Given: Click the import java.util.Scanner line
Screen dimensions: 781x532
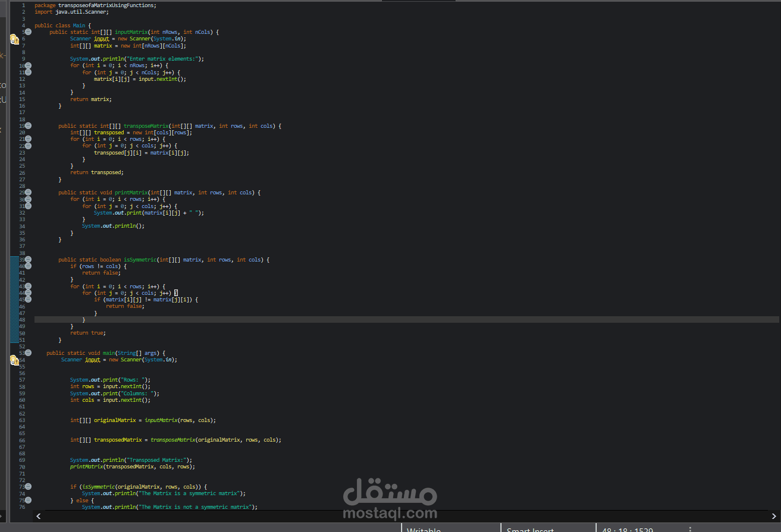Looking at the screenshot, I should 71,12.
